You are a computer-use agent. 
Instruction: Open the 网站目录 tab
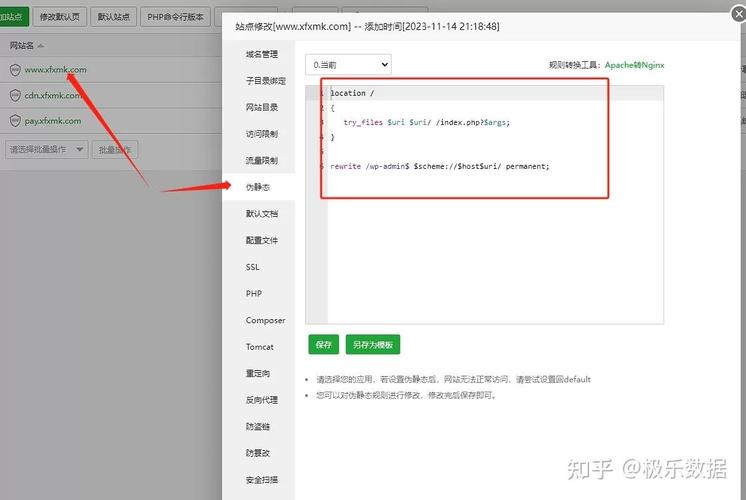coord(261,108)
